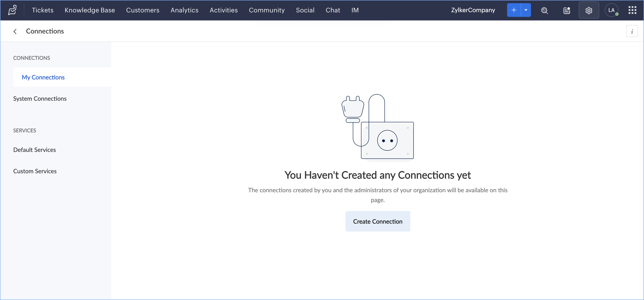Viewport: 644px width, 300px height.
Task: Click "You Haven't Created any Connections yet" heading
Action: [x=378, y=175]
